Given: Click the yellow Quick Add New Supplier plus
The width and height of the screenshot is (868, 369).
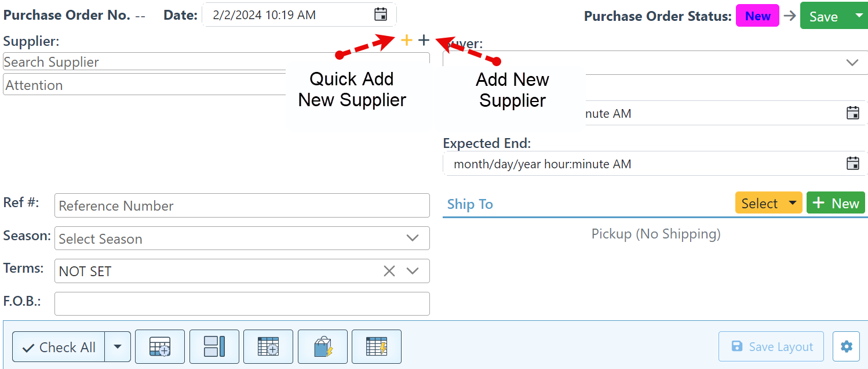Looking at the screenshot, I should coord(407,40).
